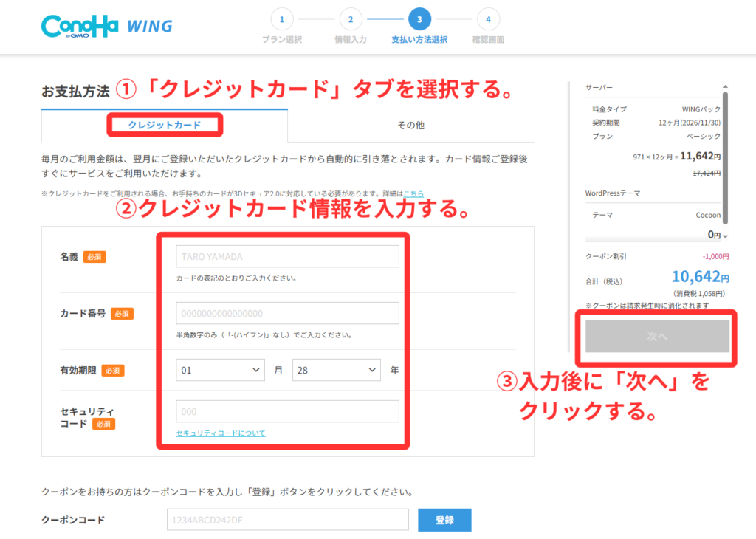The height and width of the screenshot is (539, 756).
Task: Select the クレジットカード tab
Action: coord(164,125)
